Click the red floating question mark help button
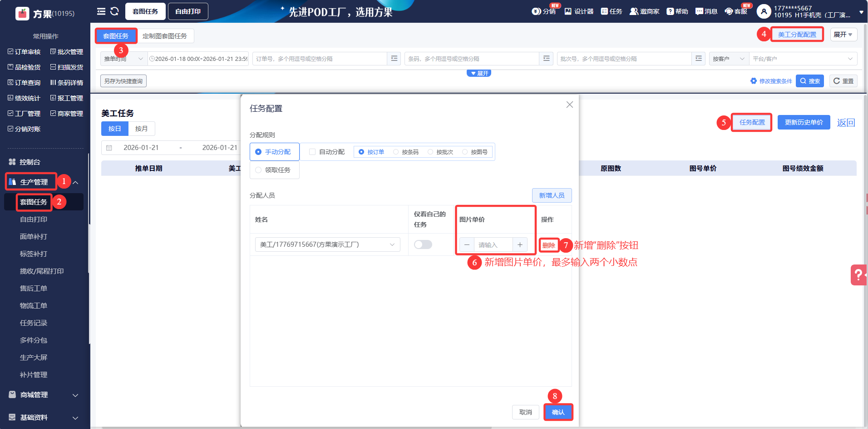 tap(858, 275)
